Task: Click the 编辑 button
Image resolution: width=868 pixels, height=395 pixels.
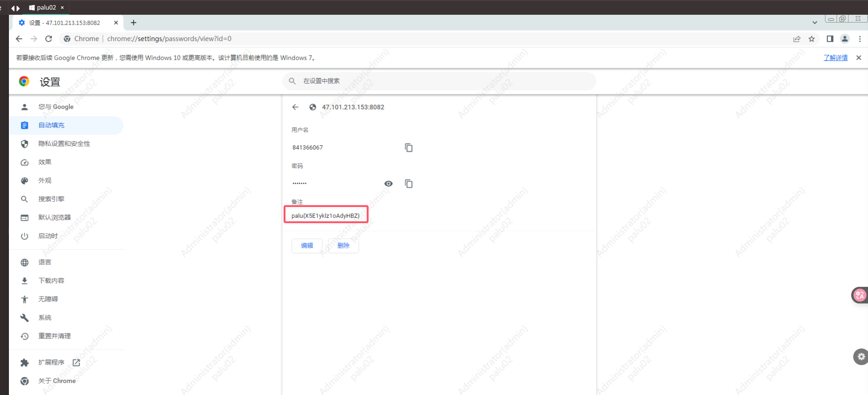Action: click(307, 245)
